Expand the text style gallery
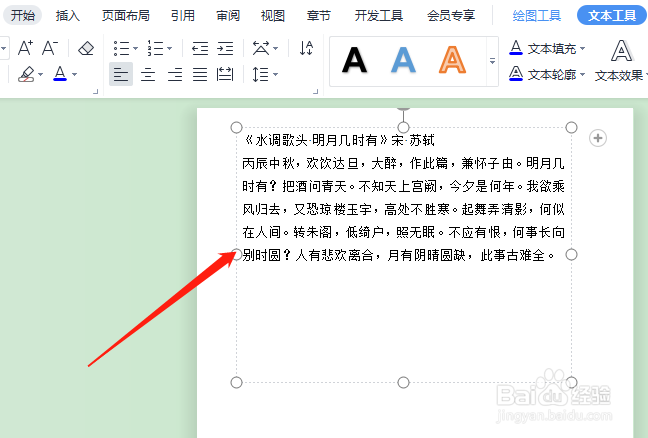Image resolution: width=648 pixels, height=438 pixels. point(492,61)
